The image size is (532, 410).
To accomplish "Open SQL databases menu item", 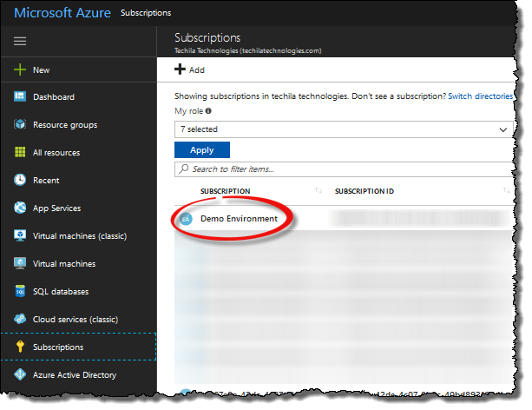I will pos(78,292).
